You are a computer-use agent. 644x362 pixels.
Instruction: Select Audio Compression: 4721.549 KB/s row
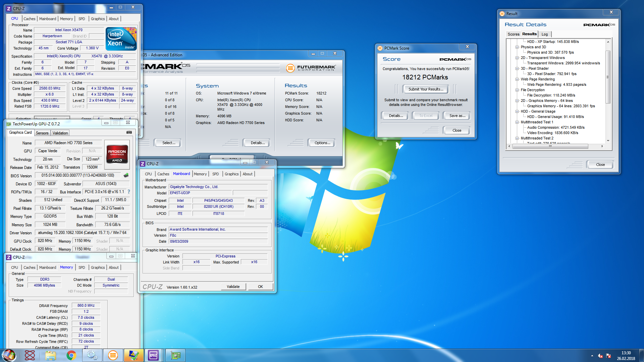pos(556,128)
